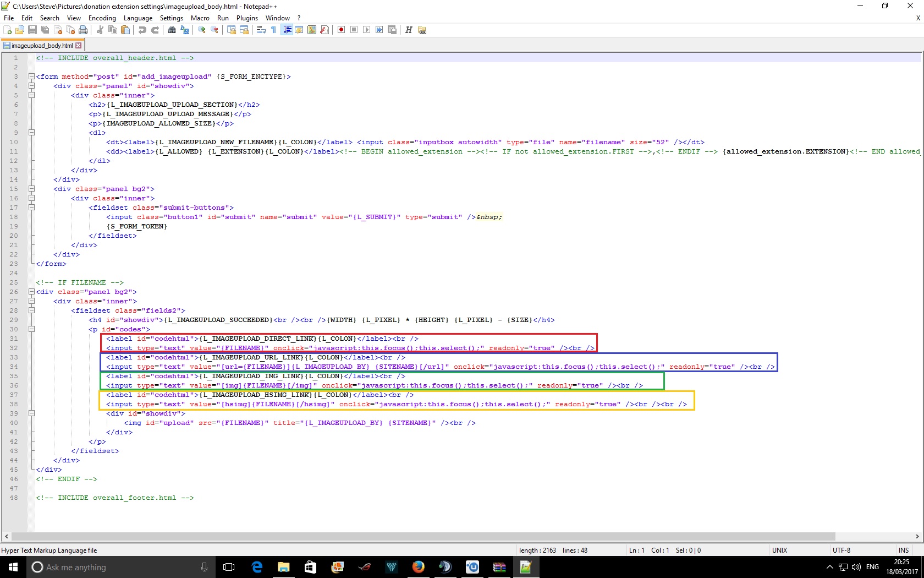Start macro recording with red circle icon
The width and height of the screenshot is (924, 578).
coord(341,30)
